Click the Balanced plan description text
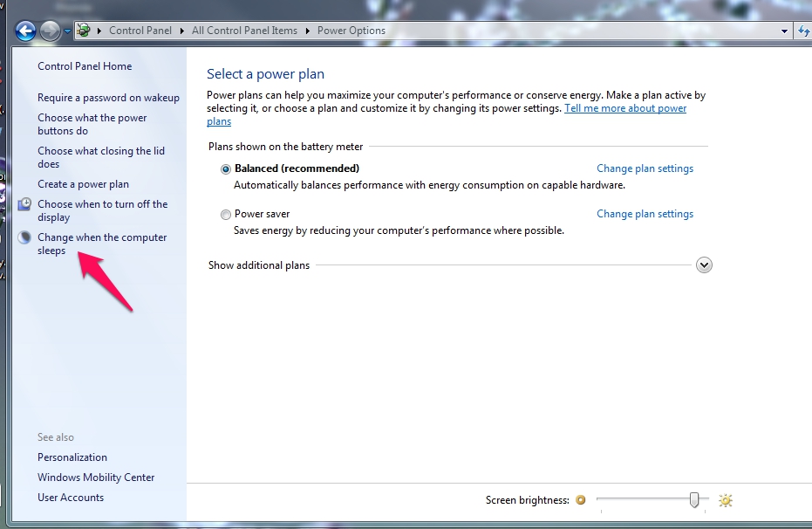 (429, 185)
